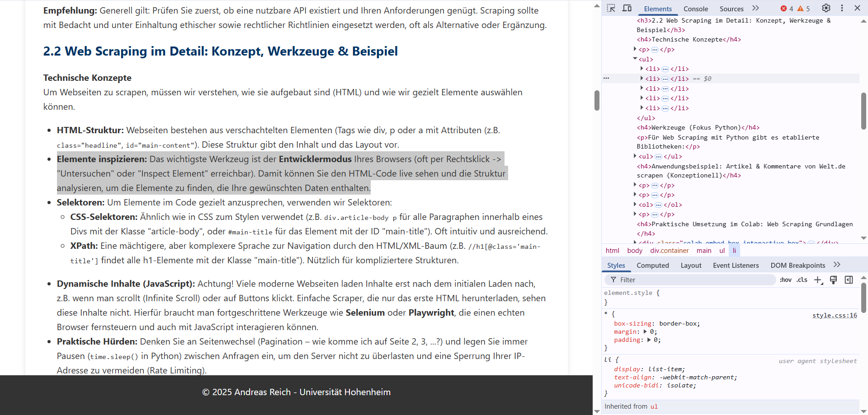
Task: Open the Layout tab
Action: tap(691, 266)
